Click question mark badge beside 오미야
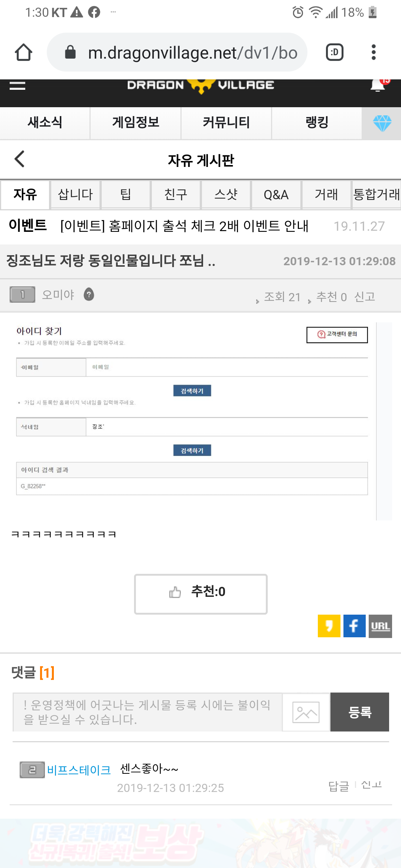Image resolution: width=401 pixels, height=868 pixels. pyautogui.click(x=89, y=295)
